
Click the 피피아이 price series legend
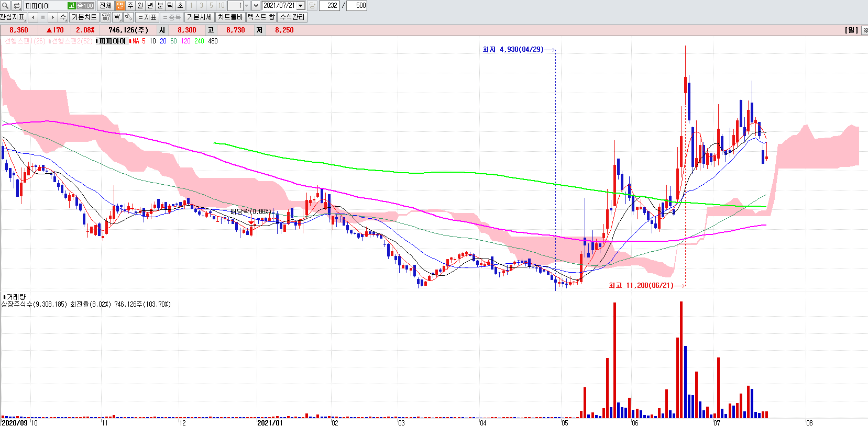tap(112, 41)
